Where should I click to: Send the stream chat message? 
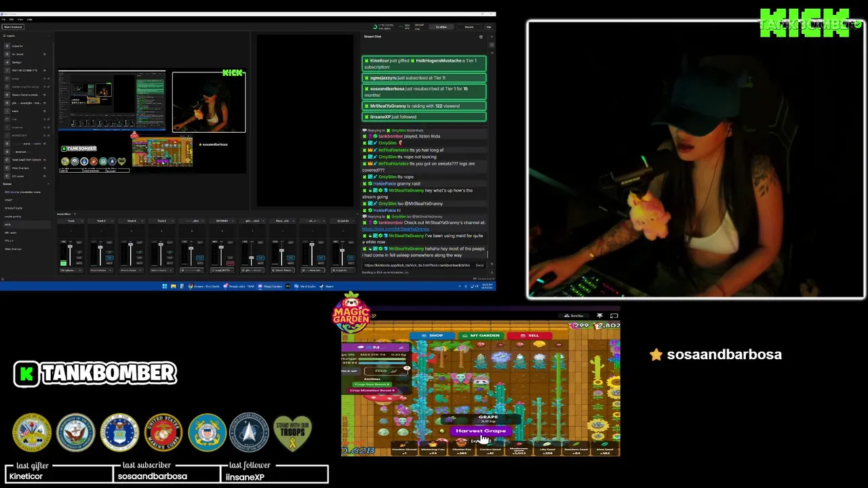coord(479,265)
